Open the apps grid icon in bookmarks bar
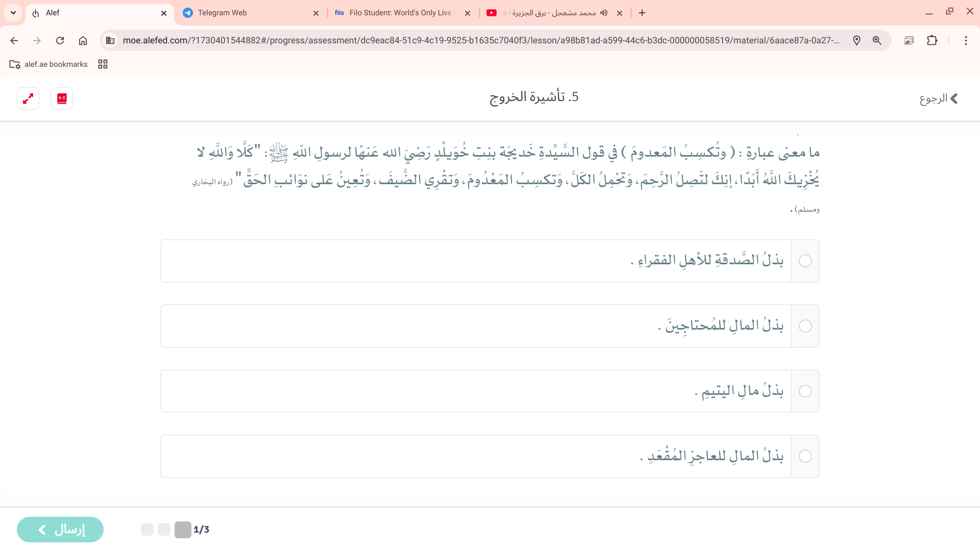Viewport: 980px width, 551px height. (103, 64)
